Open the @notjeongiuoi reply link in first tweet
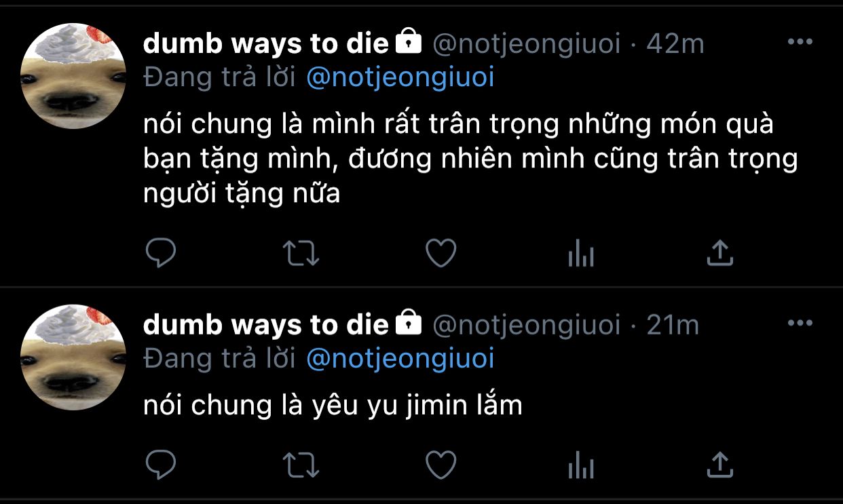The image size is (843, 504). pyautogui.click(x=400, y=78)
